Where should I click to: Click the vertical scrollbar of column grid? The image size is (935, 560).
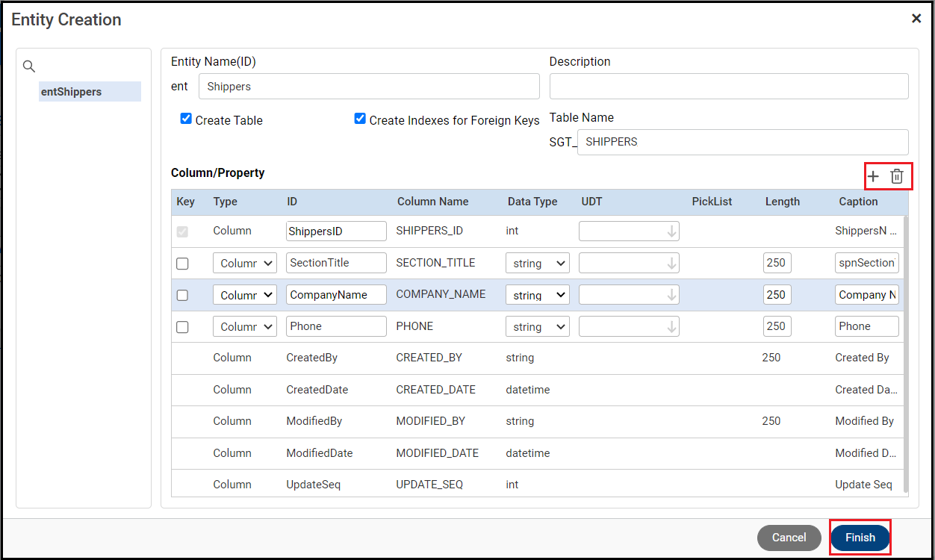907,351
